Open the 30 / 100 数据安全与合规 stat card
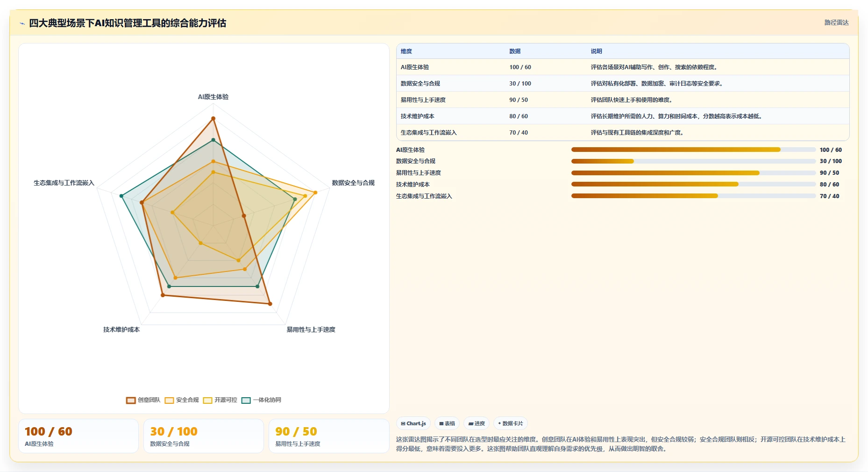The height and width of the screenshot is (472, 868). pyautogui.click(x=204, y=436)
